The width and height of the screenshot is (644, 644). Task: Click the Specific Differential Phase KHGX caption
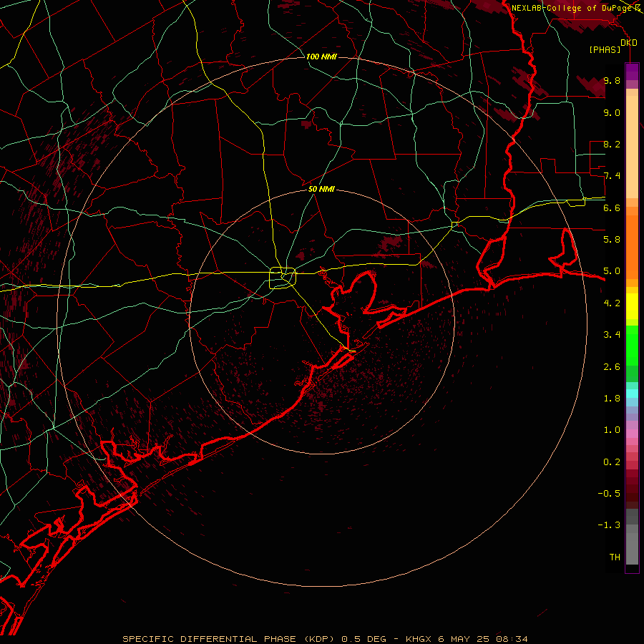[x=325, y=639]
